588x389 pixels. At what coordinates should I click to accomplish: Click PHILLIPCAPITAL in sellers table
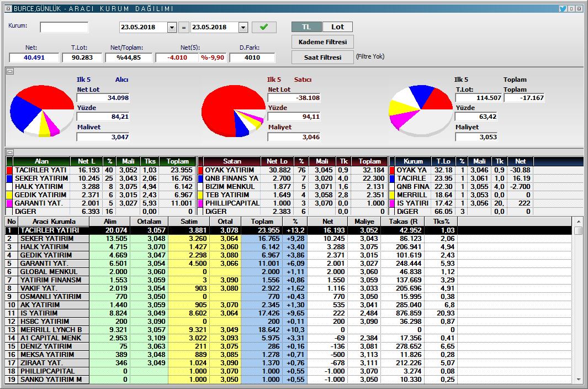point(232,203)
